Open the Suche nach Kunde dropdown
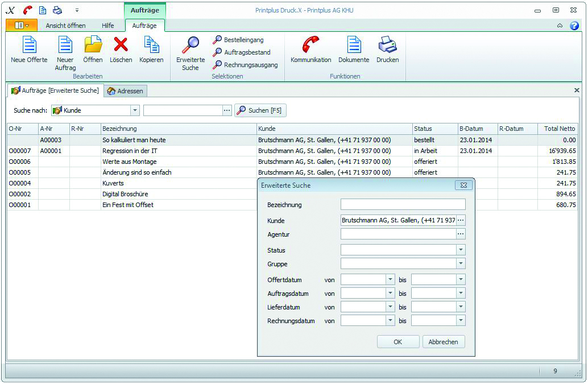The height and width of the screenshot is (384, 588). pos(135,110)
